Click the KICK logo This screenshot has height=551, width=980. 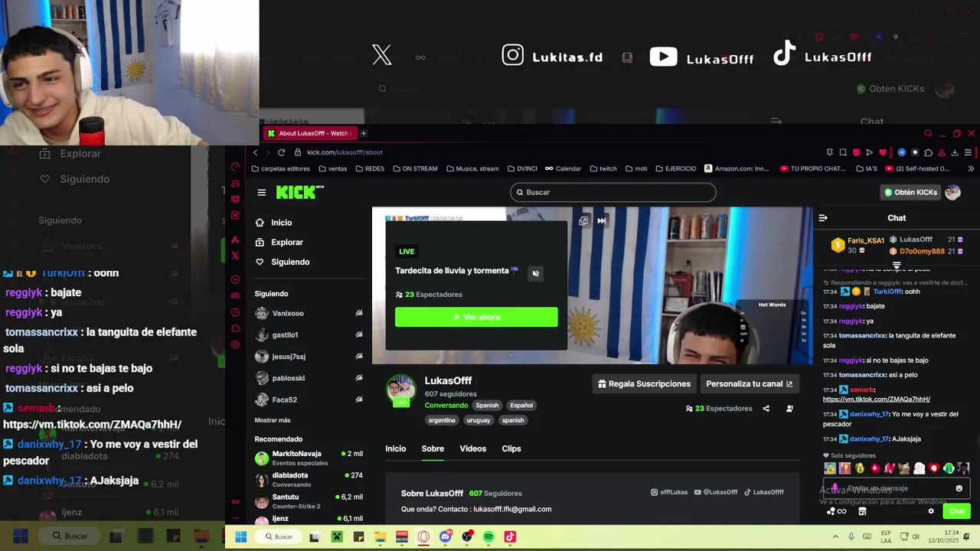tap(300, 192)
